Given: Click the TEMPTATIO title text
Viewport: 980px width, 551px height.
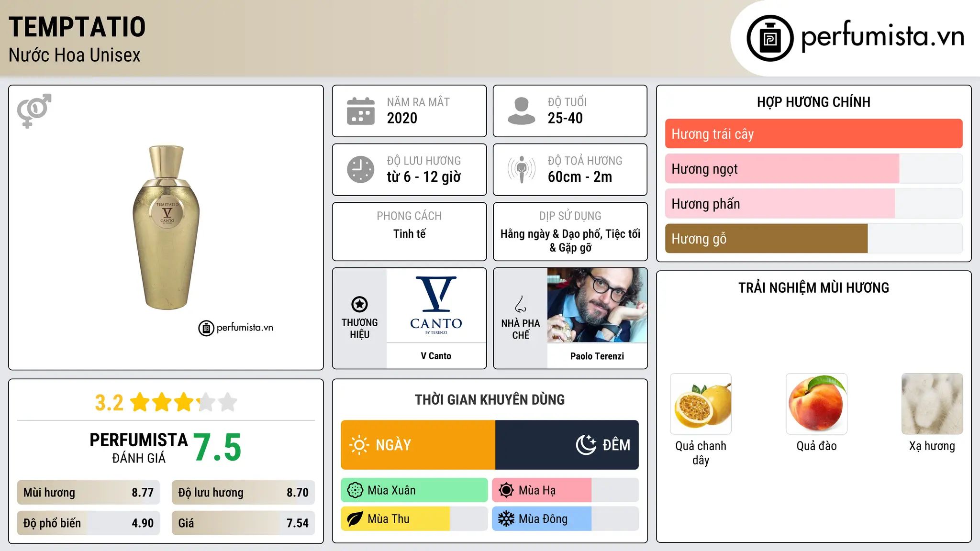Looking at the screenshot, I should click(77, 27).
